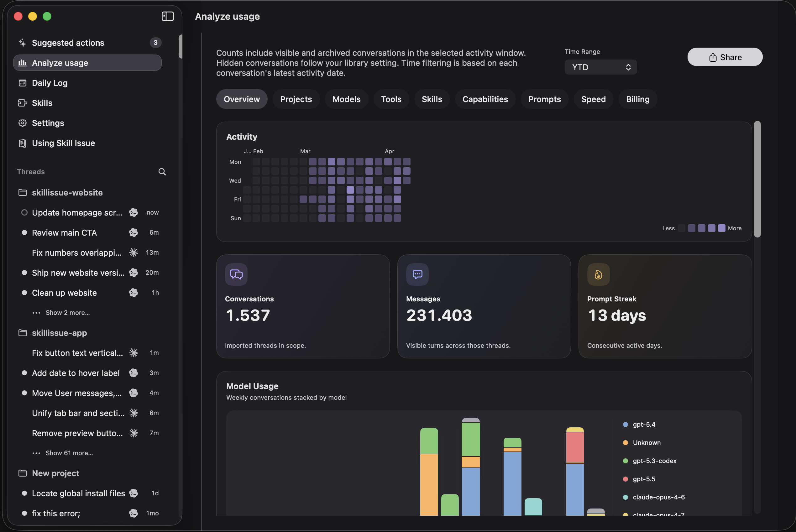Select the Billing tab
This screenshot has width=796, height=532.
[x=638, y=99]
